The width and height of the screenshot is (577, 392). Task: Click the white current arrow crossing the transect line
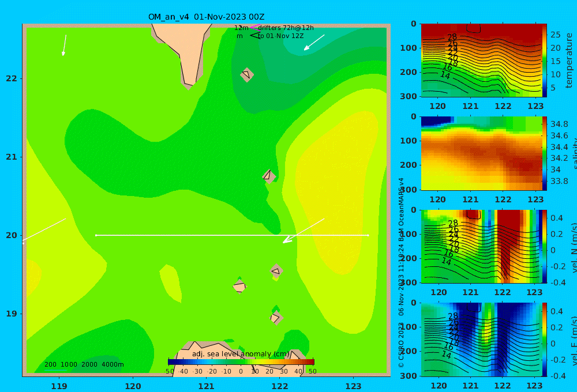(304, 231)
